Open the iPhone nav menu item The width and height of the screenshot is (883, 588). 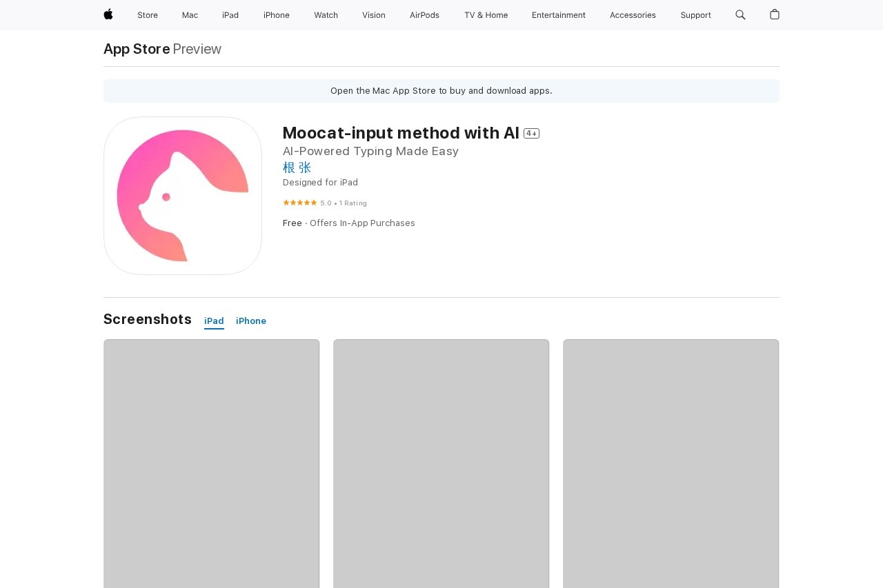[x=277, y=15]
